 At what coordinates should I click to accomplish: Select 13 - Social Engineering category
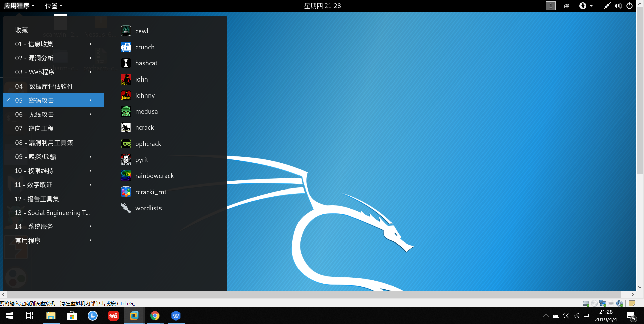click(54, 213)
